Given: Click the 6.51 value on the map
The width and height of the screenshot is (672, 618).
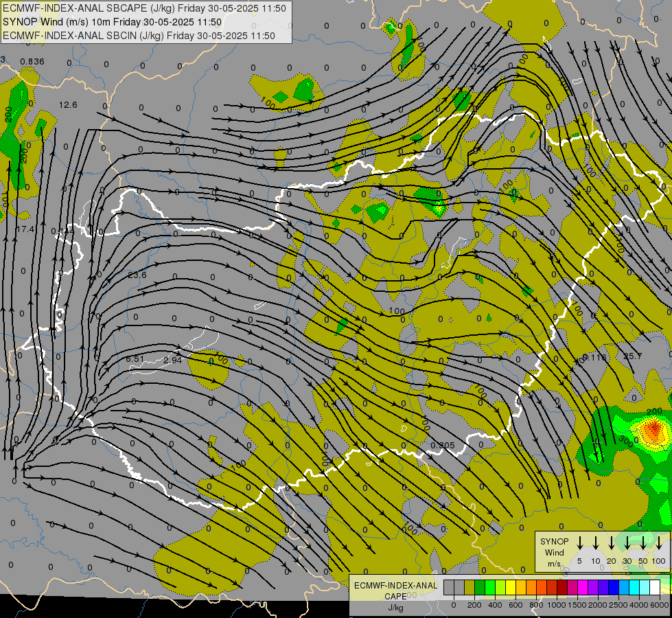Looking at the screenshot, I should tap(135, 358).
